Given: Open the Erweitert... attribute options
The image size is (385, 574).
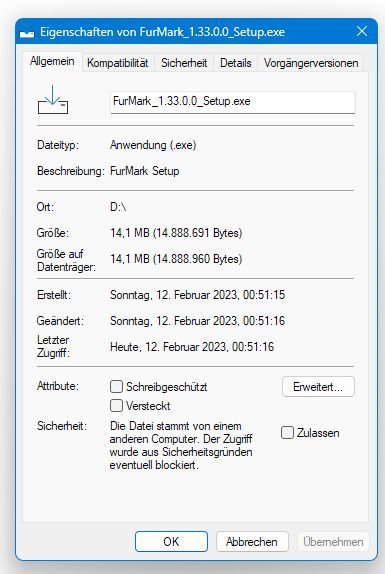Looking at the screenshot, I should [x=318, y=387].
